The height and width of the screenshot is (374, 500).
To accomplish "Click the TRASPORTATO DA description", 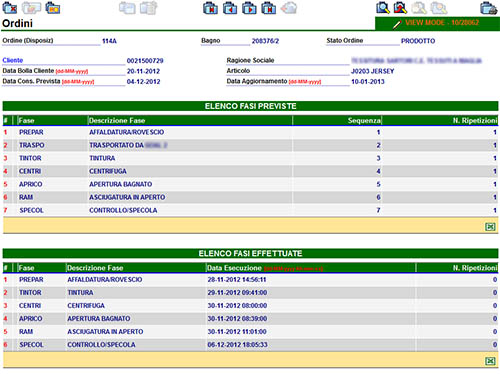I will (x=116, y=145).
